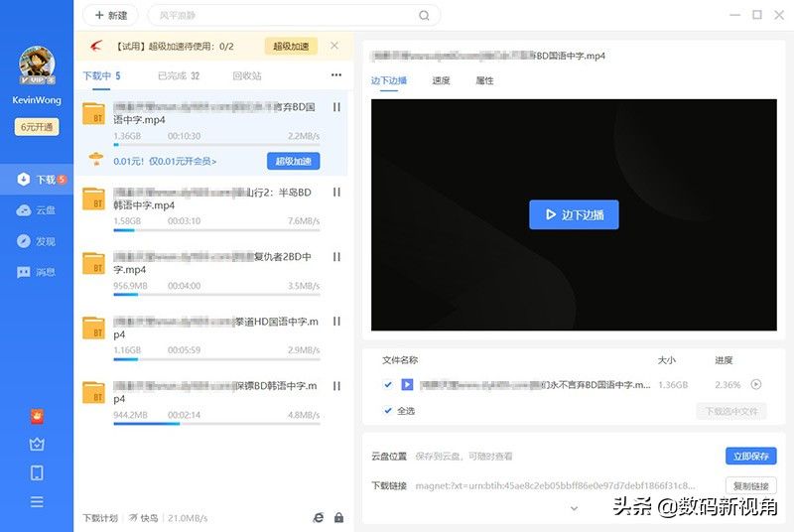
Task: Open the 发现 discover compass icon
Action: [24, 241]
